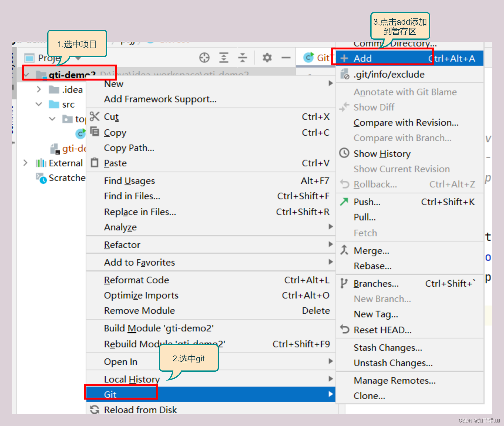Viewport: 504px width, 426px height.
Task: Click the clock icon beside Show History
Action: click(x=344, y=153)
